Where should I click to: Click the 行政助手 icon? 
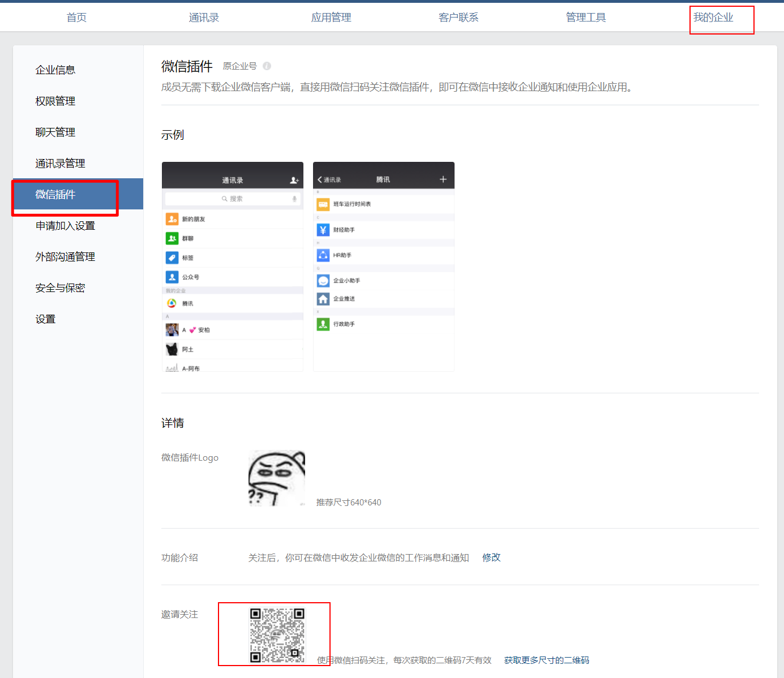[x=323, y=324]
